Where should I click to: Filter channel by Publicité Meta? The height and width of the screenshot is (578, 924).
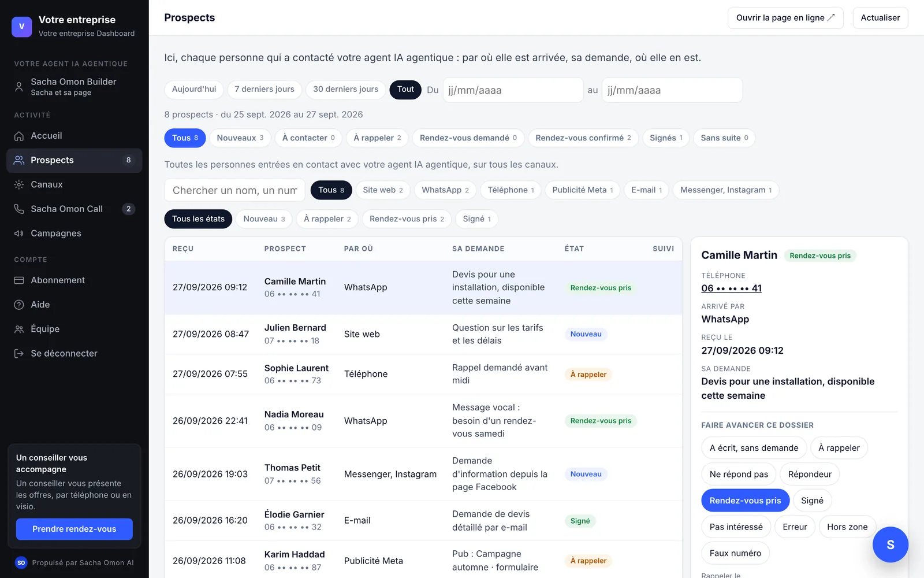tap(583, 190)
